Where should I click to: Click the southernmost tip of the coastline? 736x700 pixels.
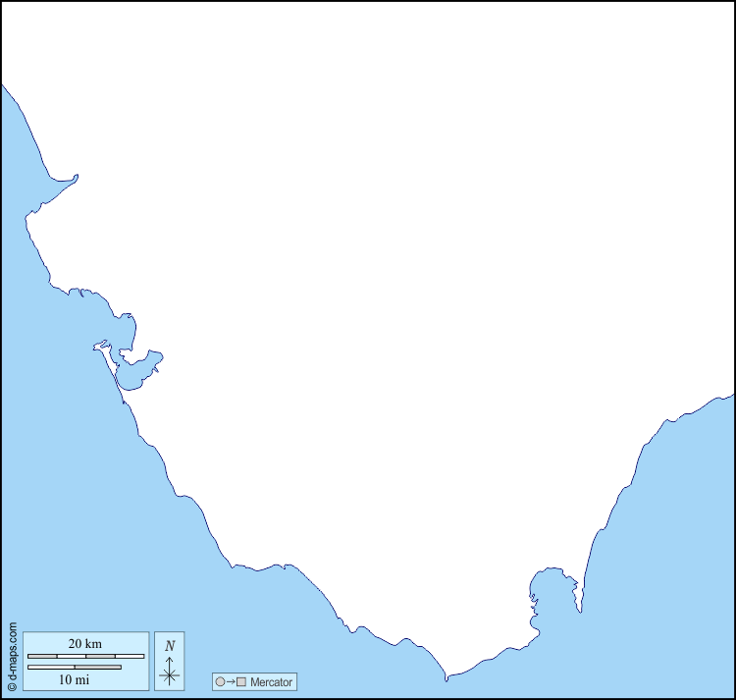[x=447, y=676]
